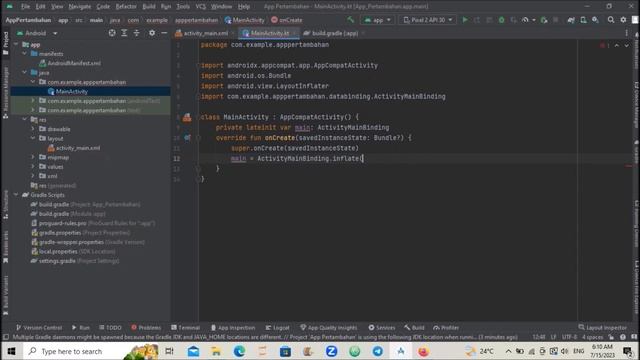Open the Logcat tool window

coord(277,327)
